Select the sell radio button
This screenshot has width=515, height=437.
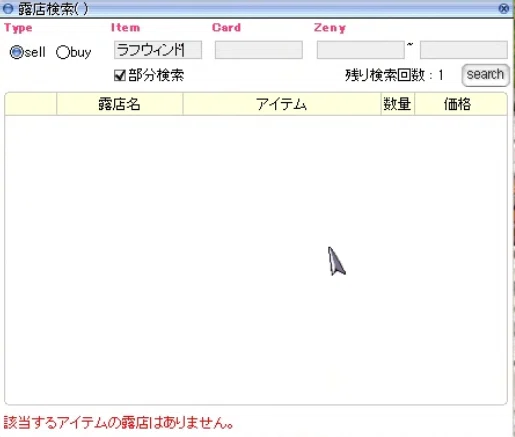tap(16, 52)
